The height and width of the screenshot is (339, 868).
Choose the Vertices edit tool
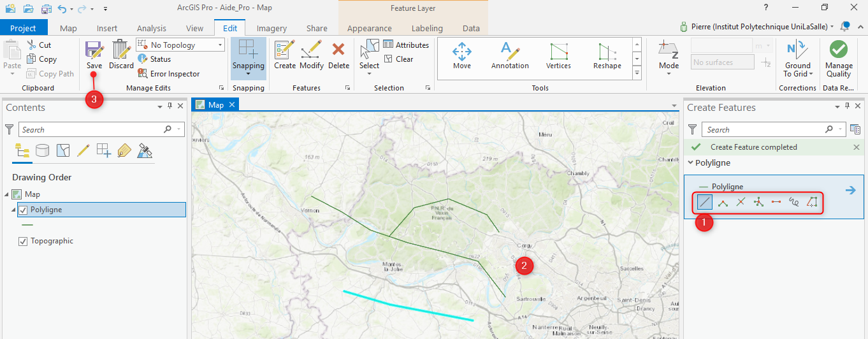(559, 55)
